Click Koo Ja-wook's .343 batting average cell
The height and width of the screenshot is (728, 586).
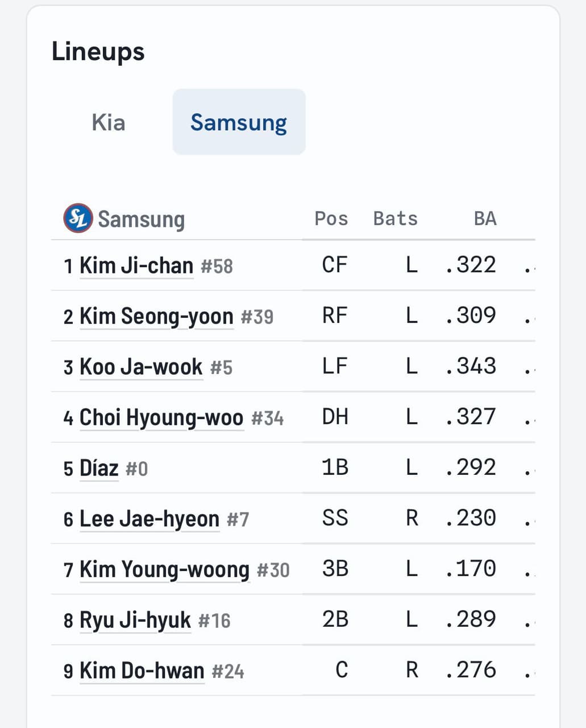[471, 366]
